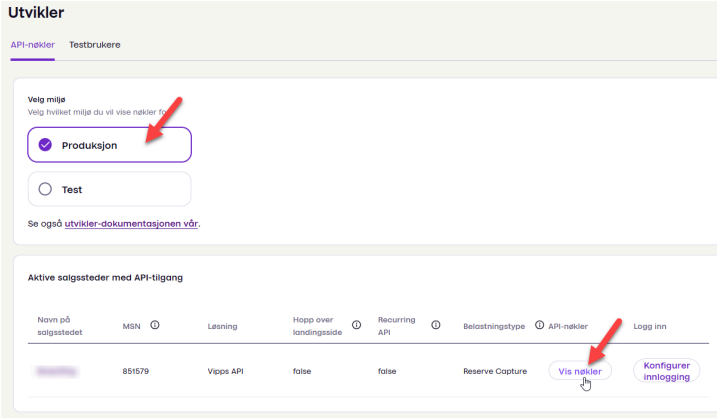Switch to the API-nøkler tab

point(32,45)
